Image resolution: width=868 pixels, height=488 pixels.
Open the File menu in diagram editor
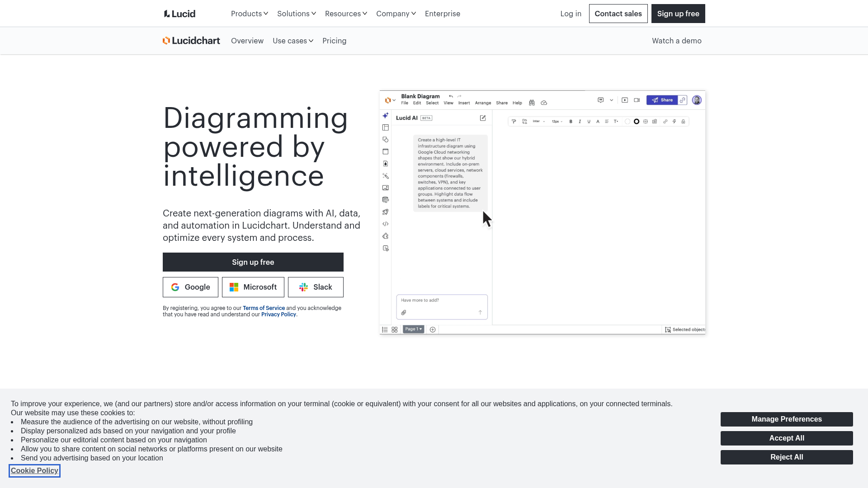pyautogui.click(x=405, y=103)
